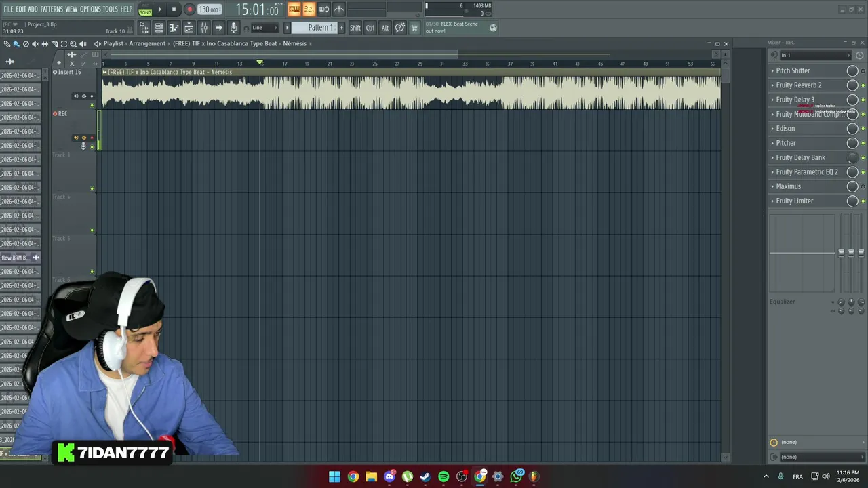Toggle the Shift key button
The width and height of the screenshot is (868, 488).
click(x=355, y=28)
